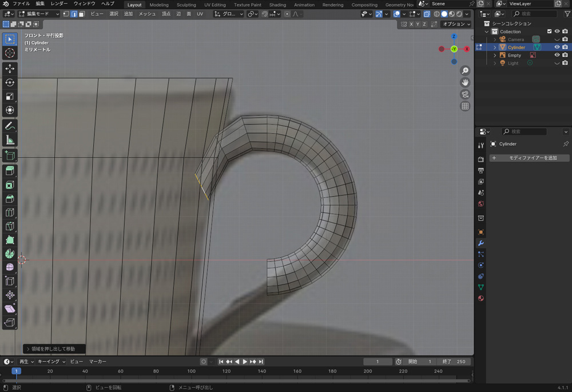The height and width of the screenshot is (392, 572).
Task: Select the Move tool in the toolbar
Action: pyautogui.click(x=10, y=69)
